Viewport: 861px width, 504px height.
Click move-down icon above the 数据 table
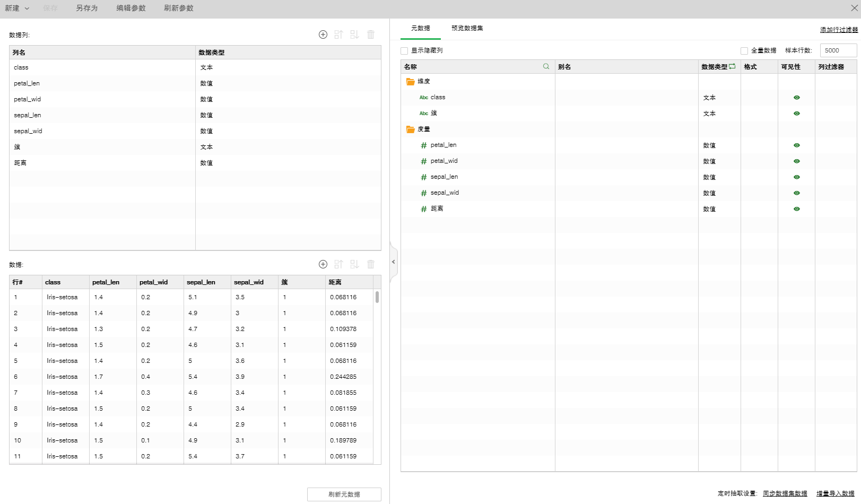tap(354, 264)
